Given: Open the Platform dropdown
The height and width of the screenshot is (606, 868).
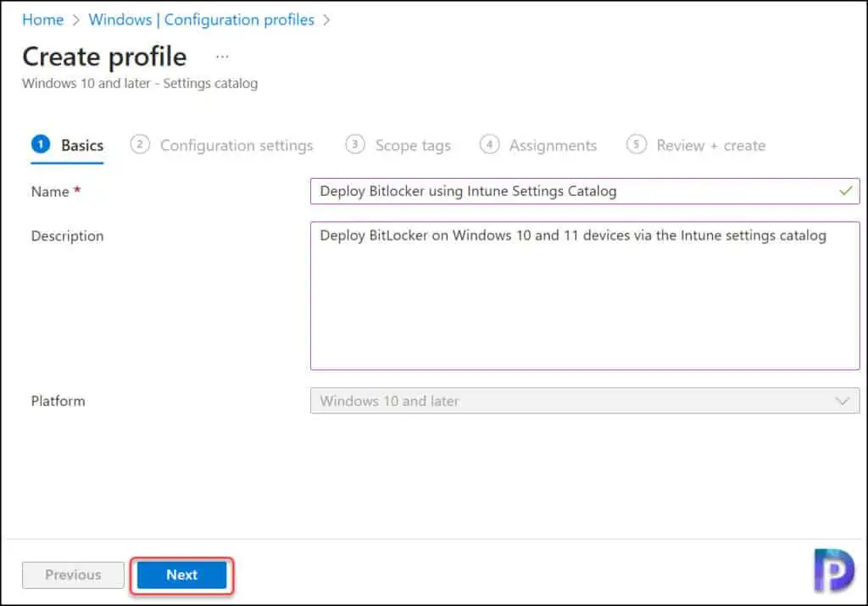Looking at the screenshot, I should tap(585, 401).
